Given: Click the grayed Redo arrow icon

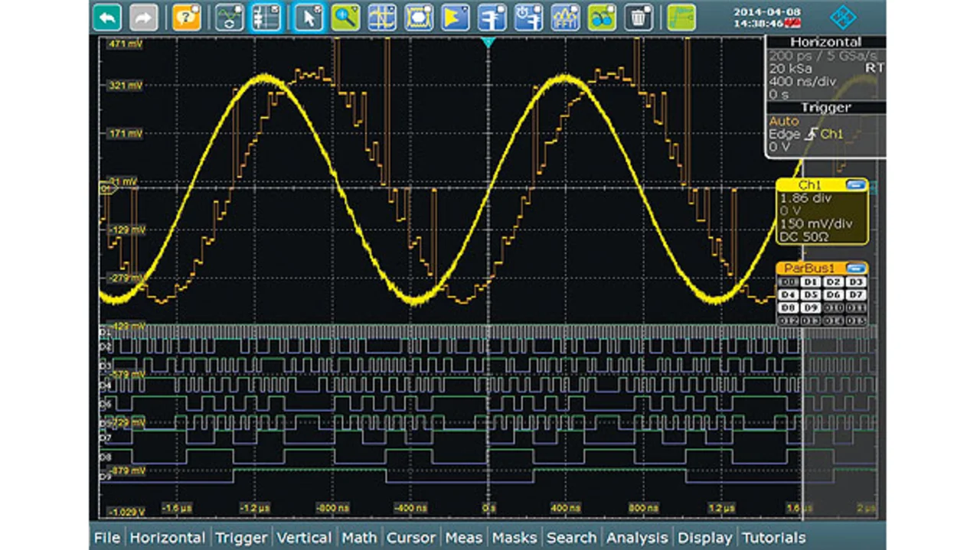Looking at the screenshot, I should click(144, 17).
